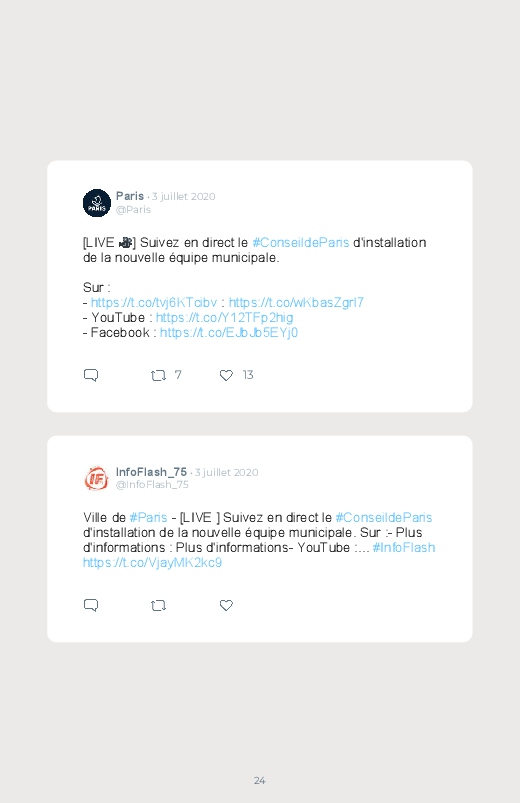Image resolution: width=520 pixels, height=803 pixels.
Task: Retweet the Paris tweet
Action: tap(158, 375)
